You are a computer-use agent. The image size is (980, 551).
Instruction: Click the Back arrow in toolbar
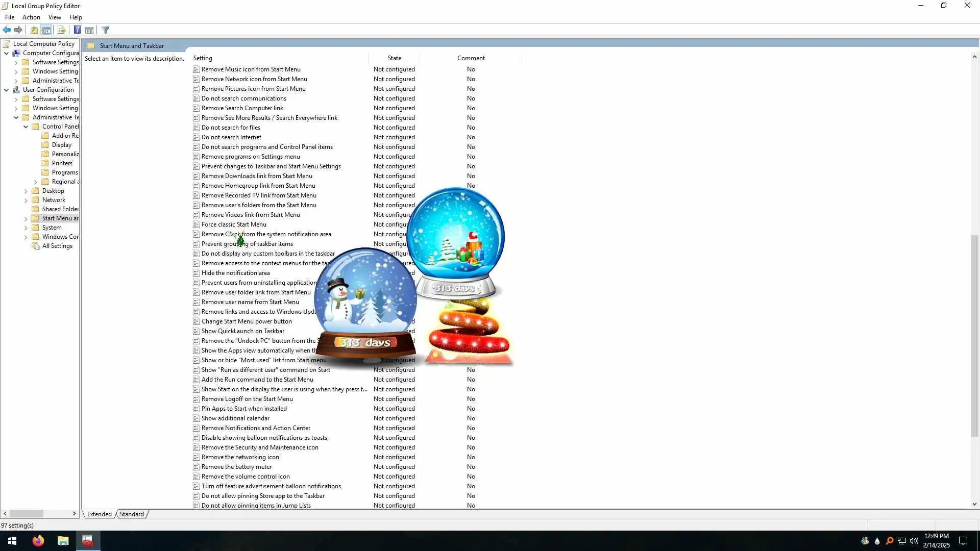[7, 30]
